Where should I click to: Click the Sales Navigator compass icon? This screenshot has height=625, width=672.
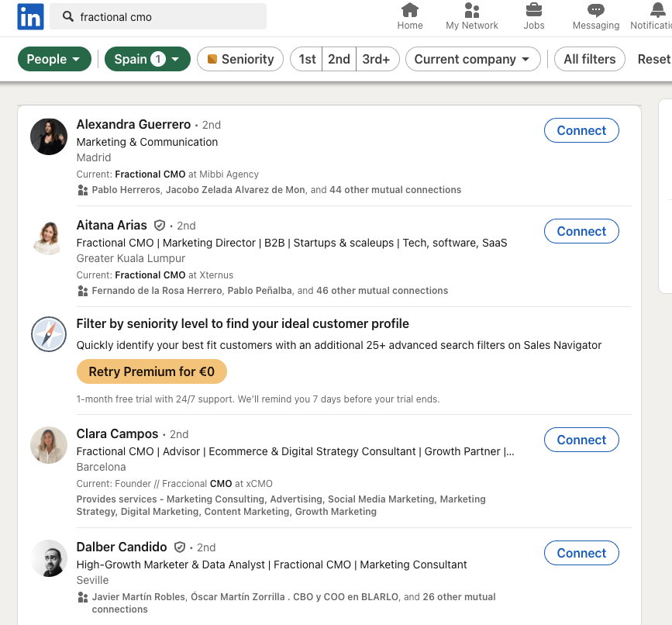(48, 334)
